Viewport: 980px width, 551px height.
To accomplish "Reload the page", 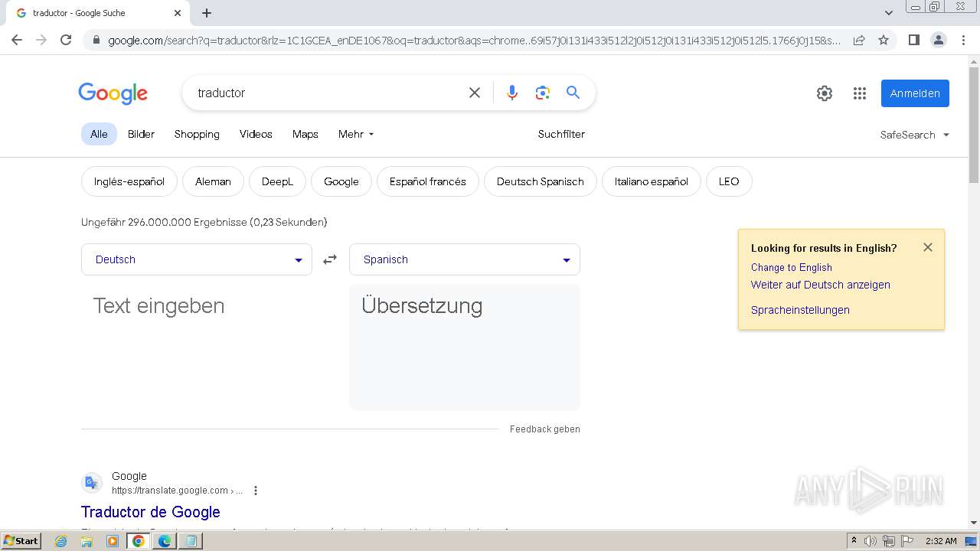I will tap(66, 40).
